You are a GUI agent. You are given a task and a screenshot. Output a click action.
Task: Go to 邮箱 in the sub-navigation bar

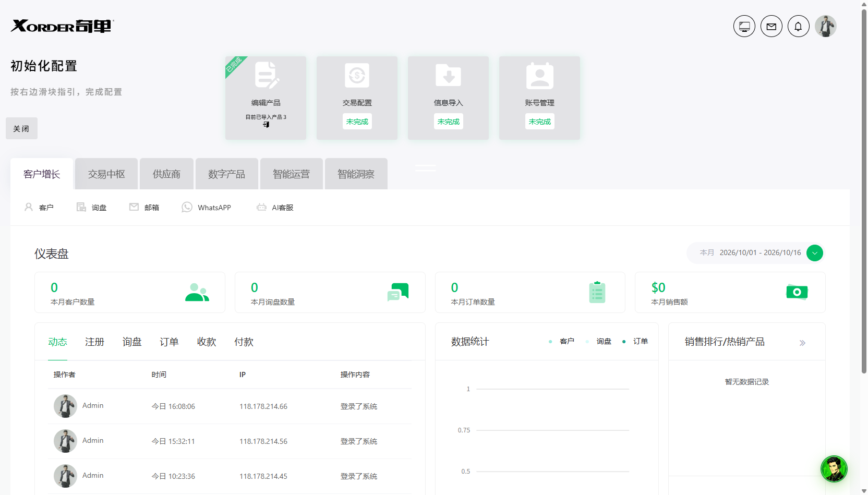coord(144,208)
